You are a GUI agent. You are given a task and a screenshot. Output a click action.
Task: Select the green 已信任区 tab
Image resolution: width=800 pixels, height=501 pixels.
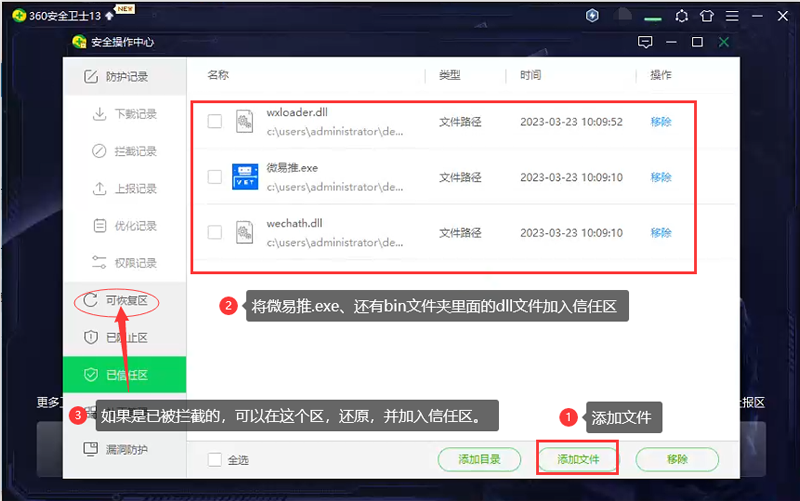point(124,375)
